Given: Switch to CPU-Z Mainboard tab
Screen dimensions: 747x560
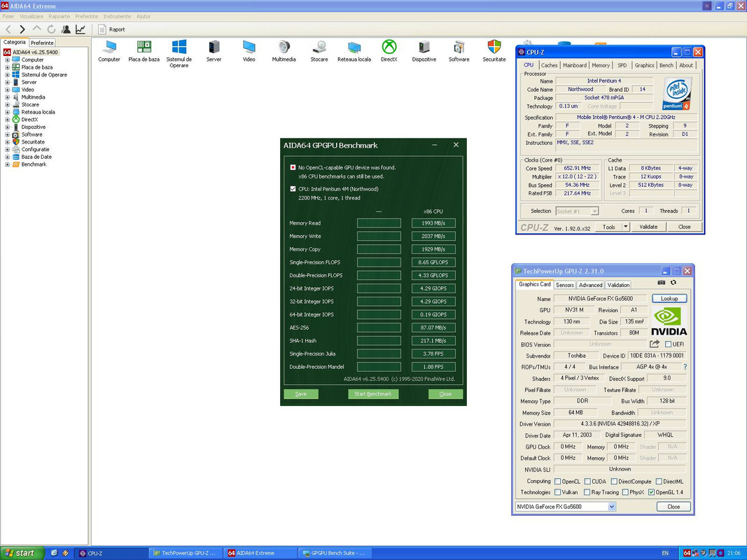Looking at the screenshot, I should [575, 65].
